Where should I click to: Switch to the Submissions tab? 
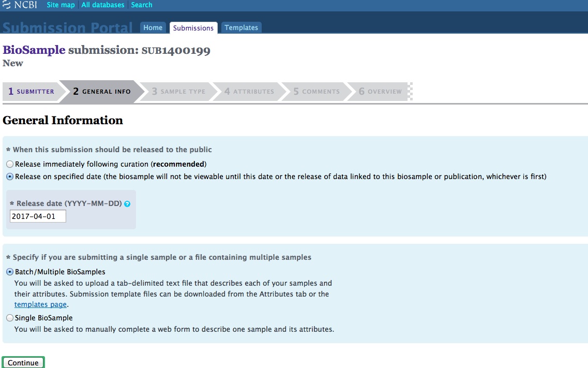pos(193,28)
